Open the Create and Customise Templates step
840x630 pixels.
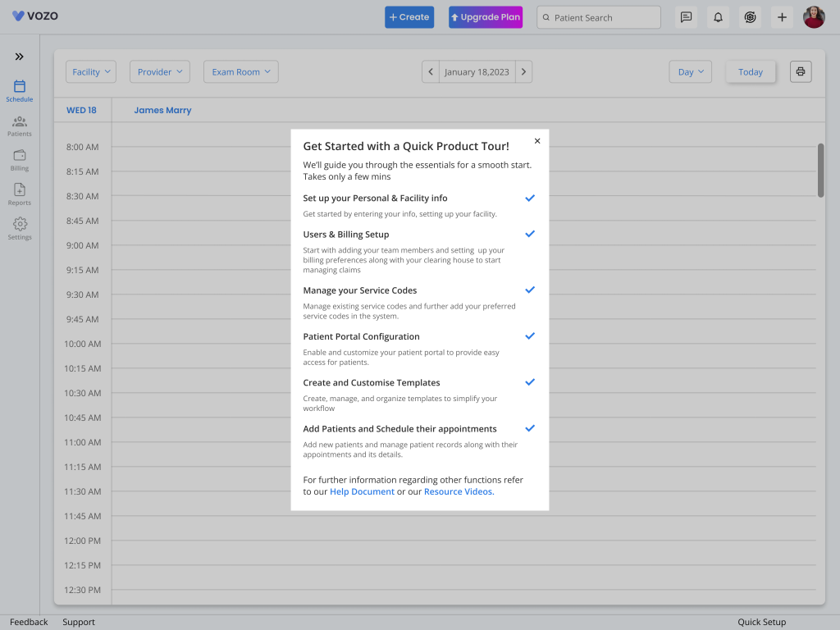tap(372, 382)
